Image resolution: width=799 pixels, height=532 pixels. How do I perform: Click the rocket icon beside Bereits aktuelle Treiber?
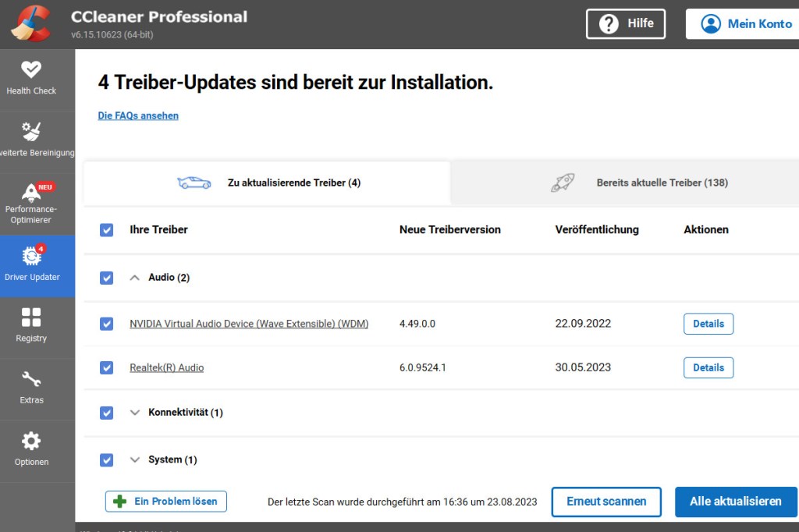coord(563,183)
